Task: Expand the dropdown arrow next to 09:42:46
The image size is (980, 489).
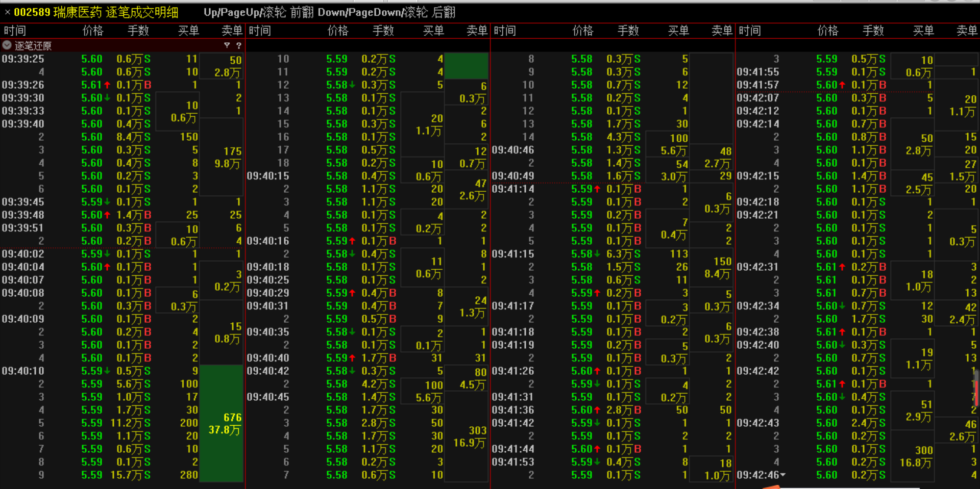Action: (783, 475)
